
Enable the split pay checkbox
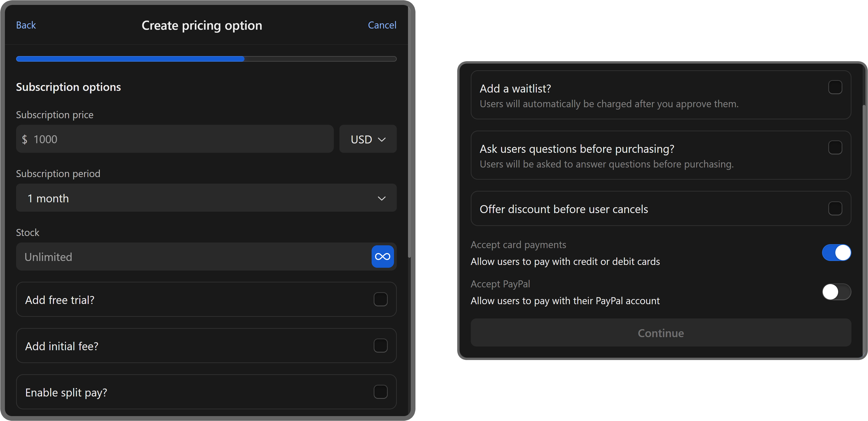click(380, 392)
